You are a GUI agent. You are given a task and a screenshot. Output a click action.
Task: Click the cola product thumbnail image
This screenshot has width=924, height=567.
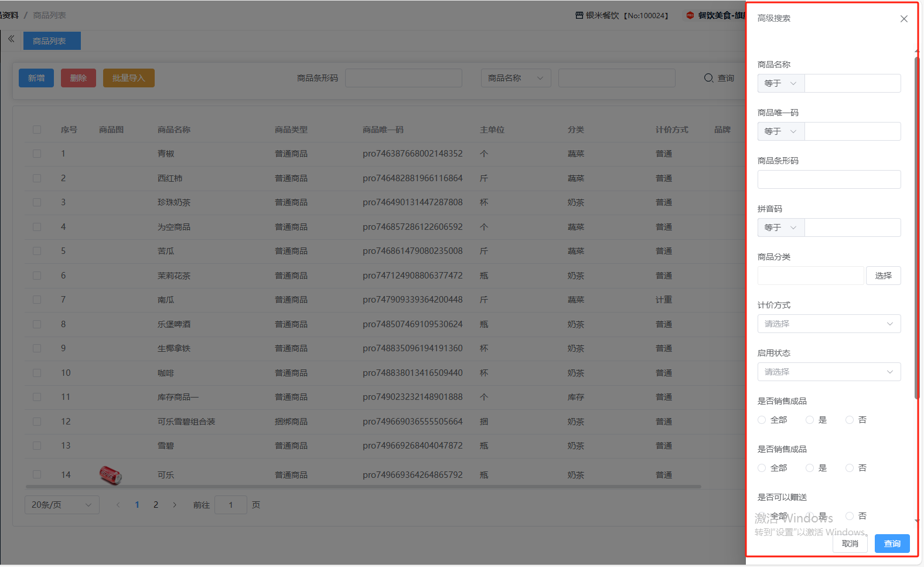pos(110,475)
